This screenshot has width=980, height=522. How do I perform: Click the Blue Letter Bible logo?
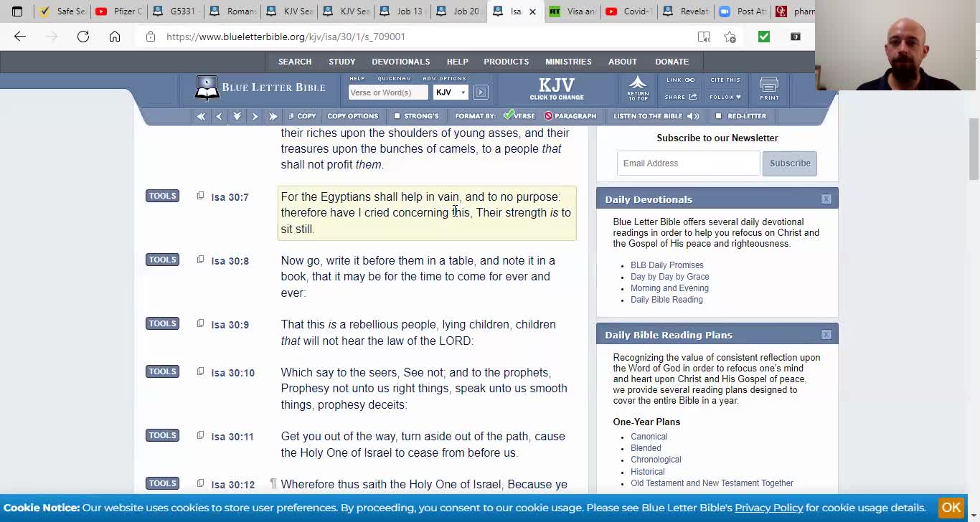coord(260,88)
